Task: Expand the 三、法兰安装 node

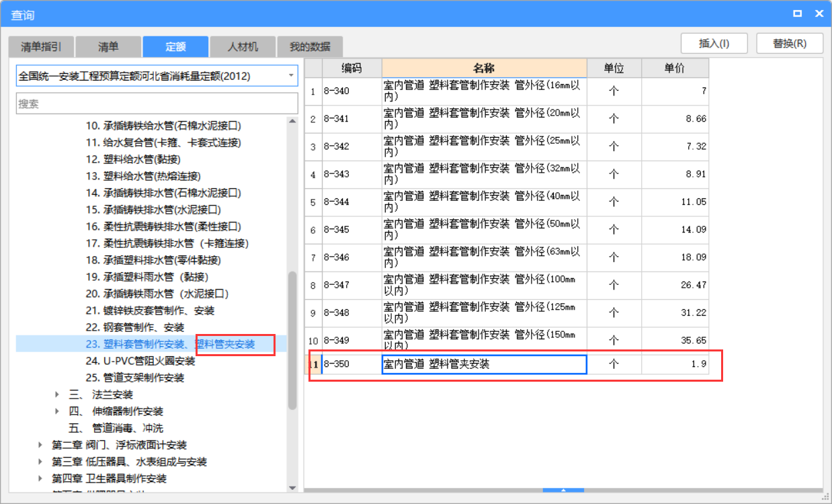Action: (x=57, y=394)
